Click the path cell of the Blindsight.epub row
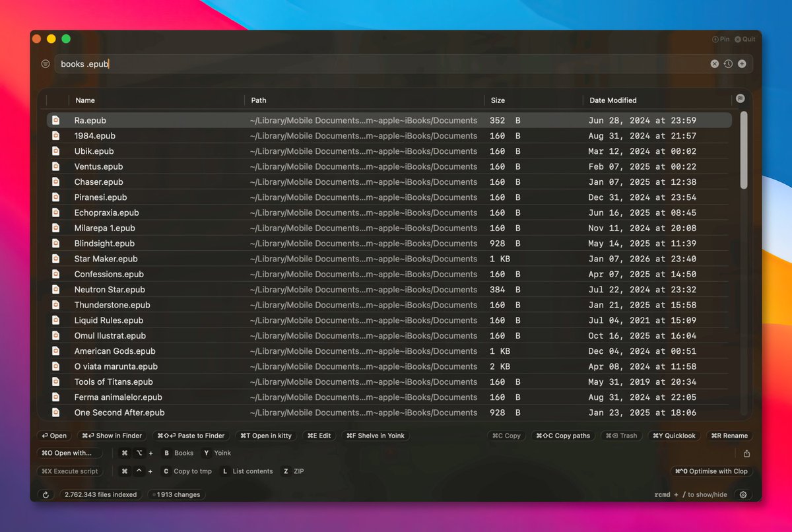This screenshot has height=532, width=792. coord(364,244)
